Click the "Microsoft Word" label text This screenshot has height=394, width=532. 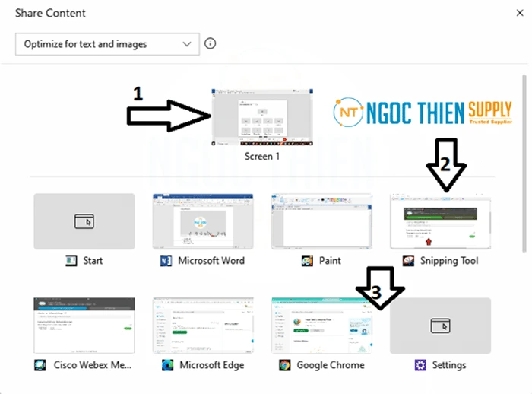click(x=211, y=261)
